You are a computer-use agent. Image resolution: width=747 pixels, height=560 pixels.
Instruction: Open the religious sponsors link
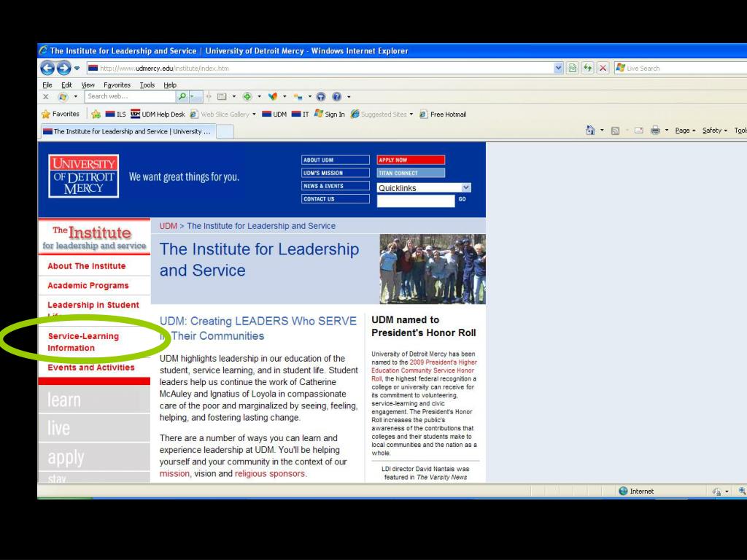[270, 474]
